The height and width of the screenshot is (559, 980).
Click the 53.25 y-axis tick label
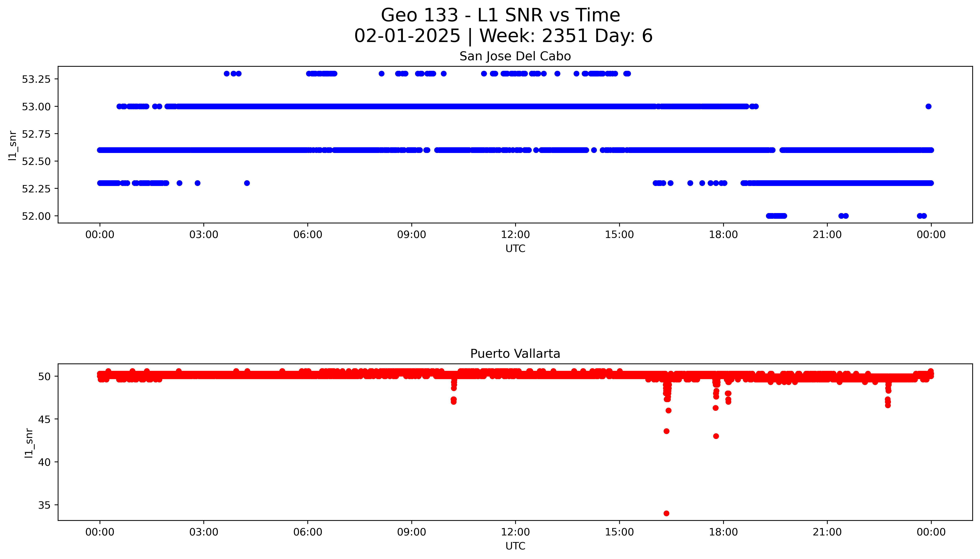pyautogui.click(x=36, y=79)
